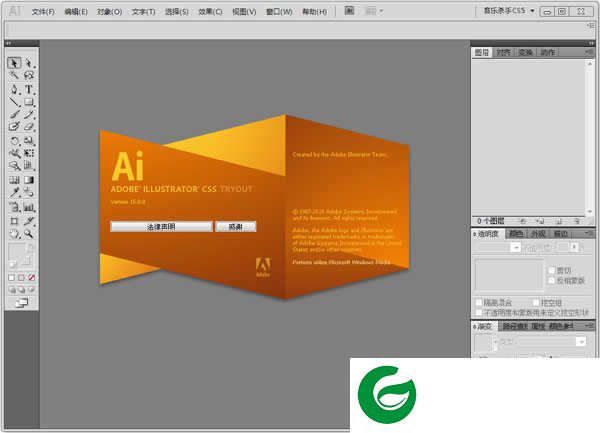Screen dimensions: 600x433
Task: Select the Pen tool
Action: pos(14,90)
